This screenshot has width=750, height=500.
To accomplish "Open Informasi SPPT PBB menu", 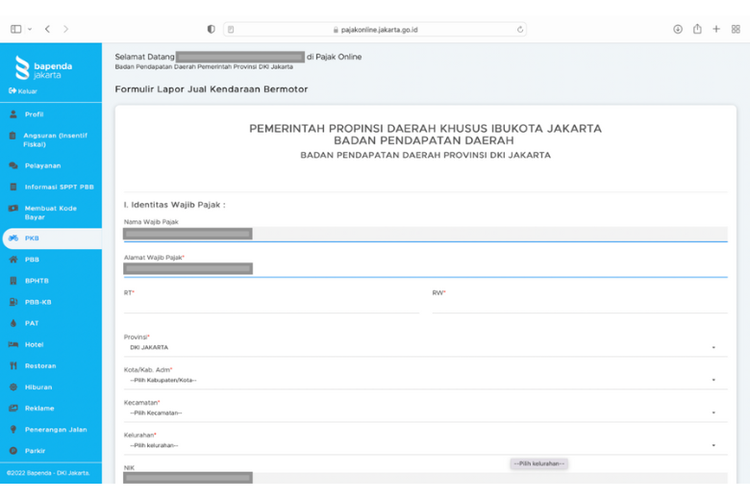I will pyautogui.click(x=56, y=186).
